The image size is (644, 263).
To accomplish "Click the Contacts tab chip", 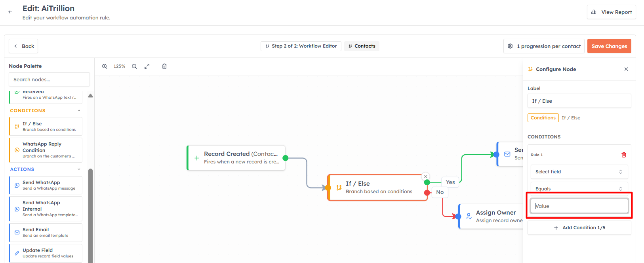I will coord(362,46).
